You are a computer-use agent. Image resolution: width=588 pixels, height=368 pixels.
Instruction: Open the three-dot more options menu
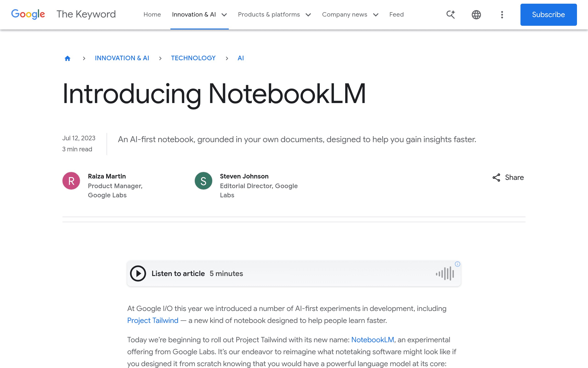[x=502, y=14]
